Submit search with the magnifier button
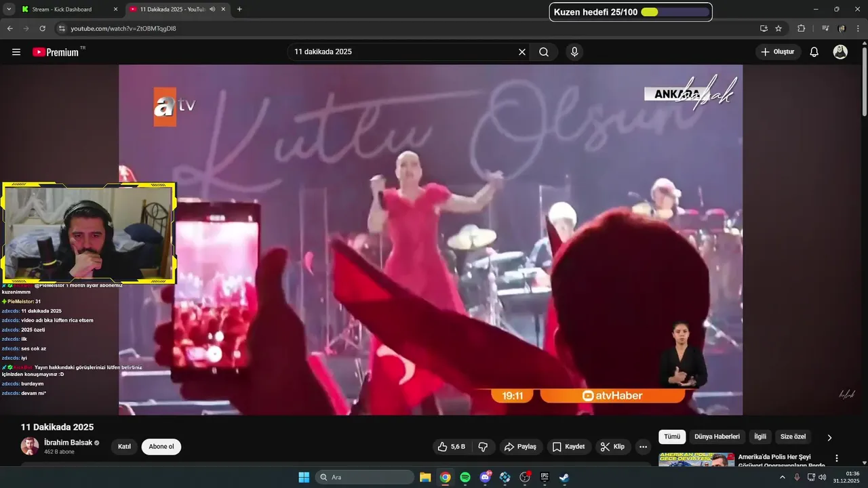This screenshot has width=868, height=488. pos(544,52)
